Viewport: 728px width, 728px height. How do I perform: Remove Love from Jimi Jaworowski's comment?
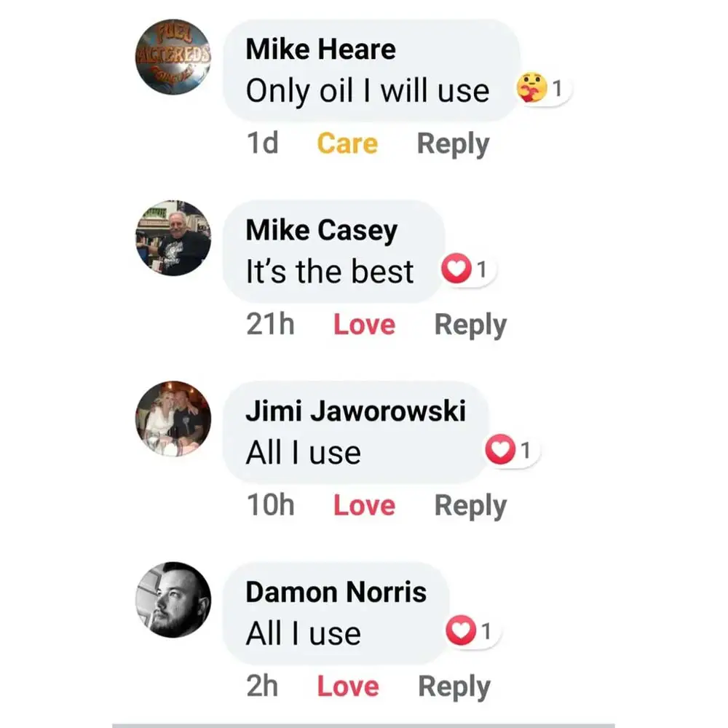pyautogui.click(x=364, y=505)
